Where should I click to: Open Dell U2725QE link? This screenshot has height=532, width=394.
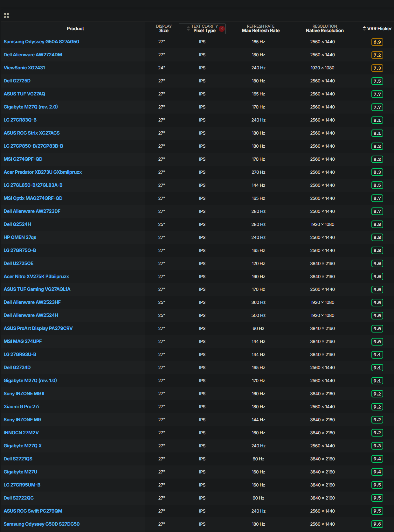(18, 263)
